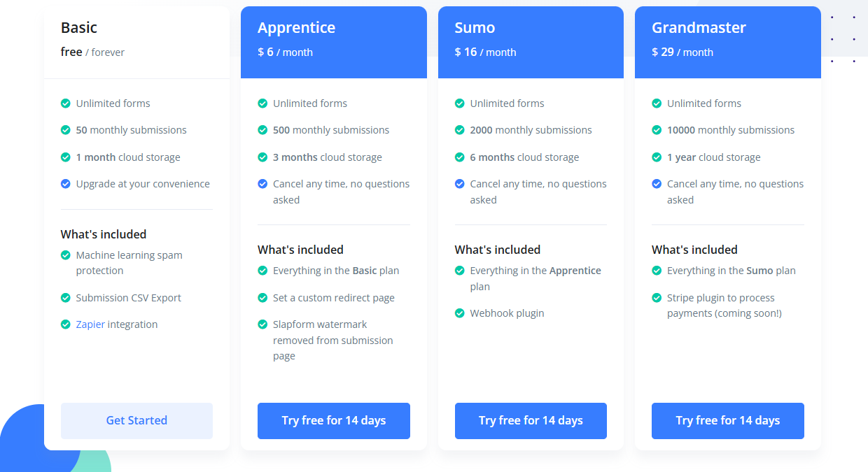Click the Apprentice plan title heading
This screenshot has width=868, height=472.
[x=296, y=28]
